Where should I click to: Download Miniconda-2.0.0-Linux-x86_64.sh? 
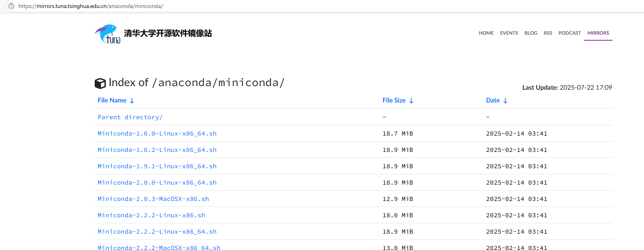pos(157,183)
